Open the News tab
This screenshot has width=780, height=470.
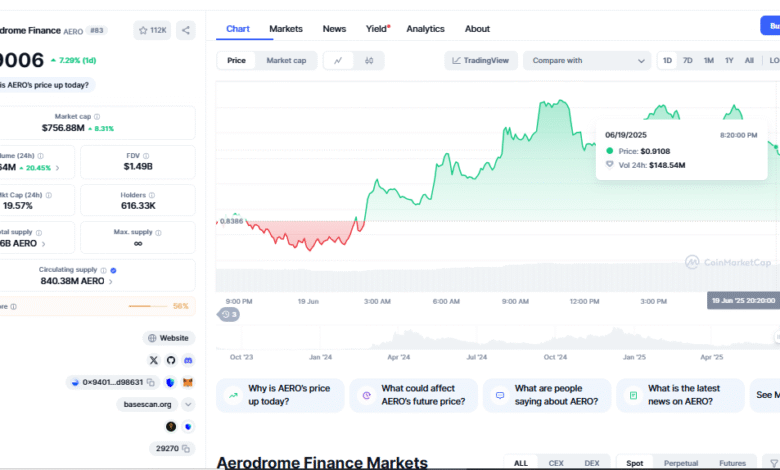tap(334, 29)
